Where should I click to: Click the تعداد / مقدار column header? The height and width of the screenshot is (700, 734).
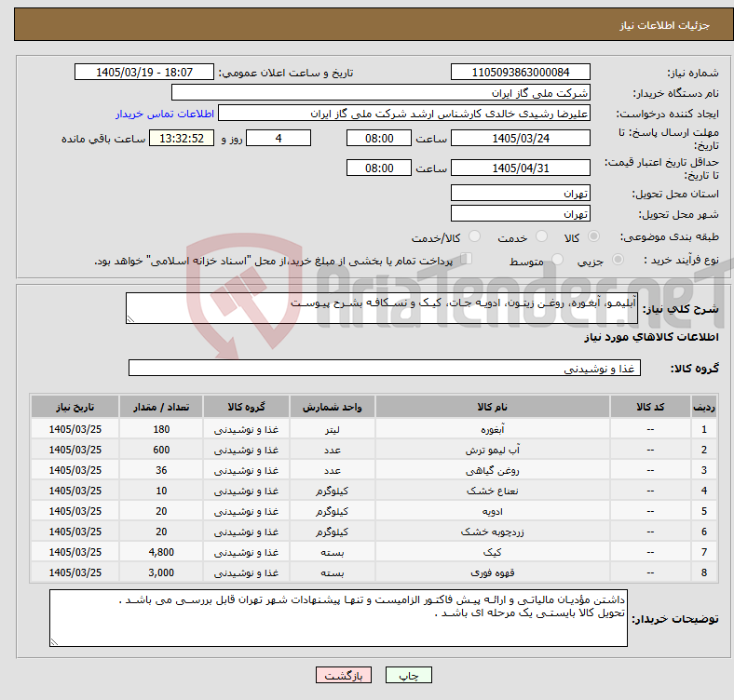[161, 407]
